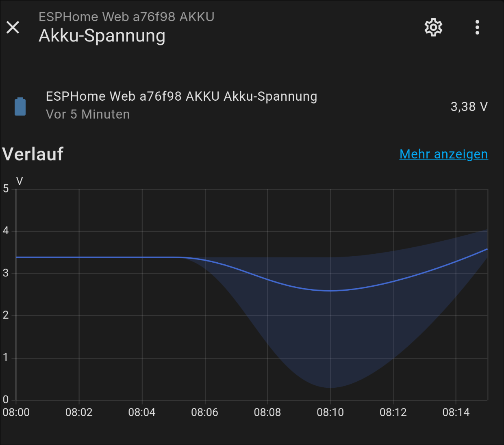
Task: Click the bottom of the shaded range dip
Action: pyautogui.click(x=330, y=388)
